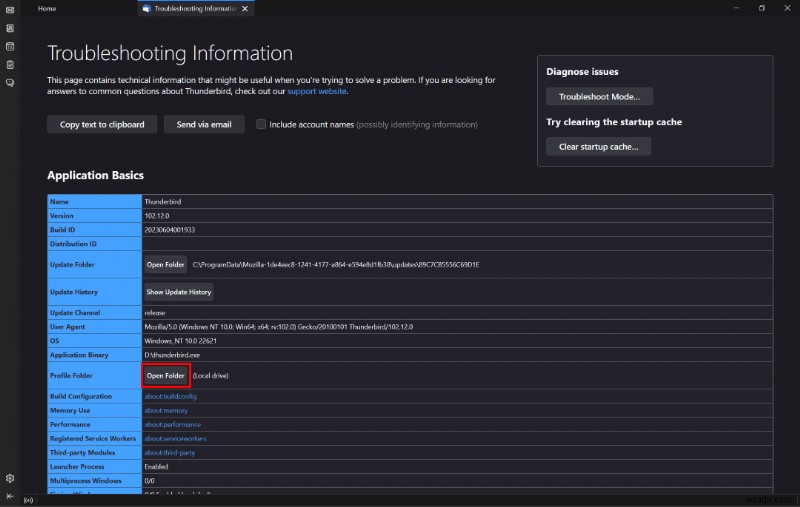Viewport: 800px width, 507px height.
Task: Open Folder for Profile Folder row
Action: click(165, 376)
